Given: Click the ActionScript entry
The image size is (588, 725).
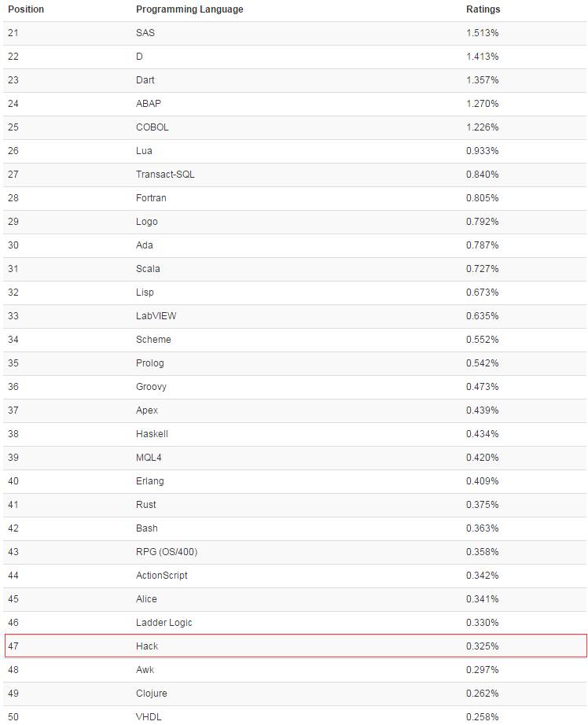Looking at the screenshot, I should 162,576.
